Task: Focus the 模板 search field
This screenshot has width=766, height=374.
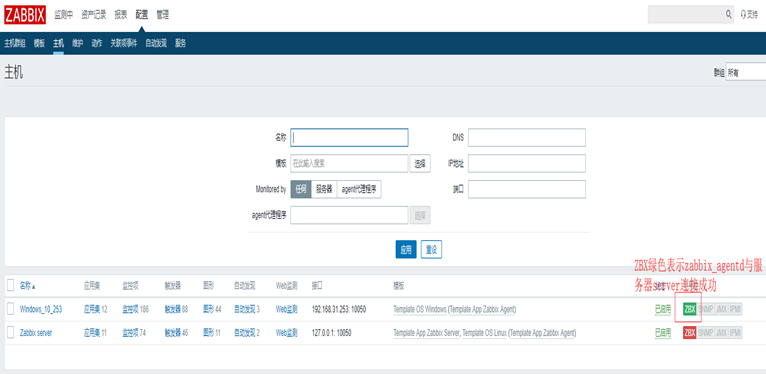Action: [349, 164]
